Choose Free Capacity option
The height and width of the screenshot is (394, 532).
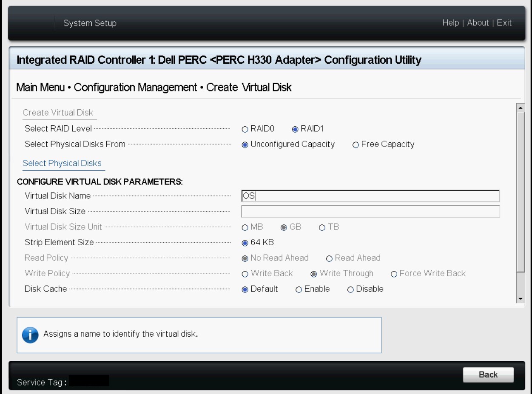tap(356, 145)
